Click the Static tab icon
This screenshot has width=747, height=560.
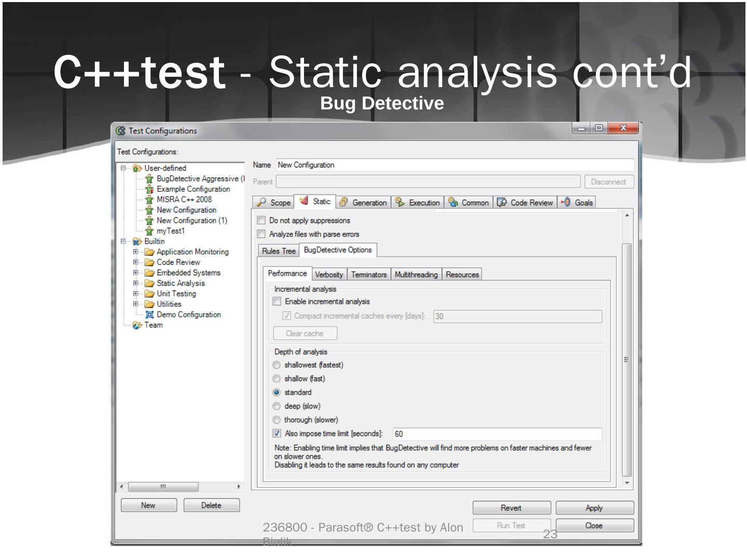304,201
